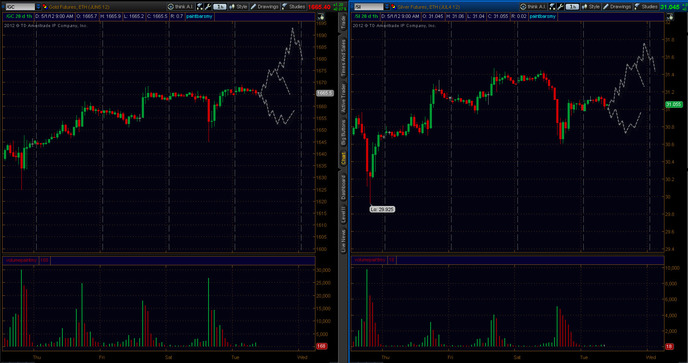688x363 pixels.
Task: Open the Studies menu on silver chart
Action: pos(645,7)
